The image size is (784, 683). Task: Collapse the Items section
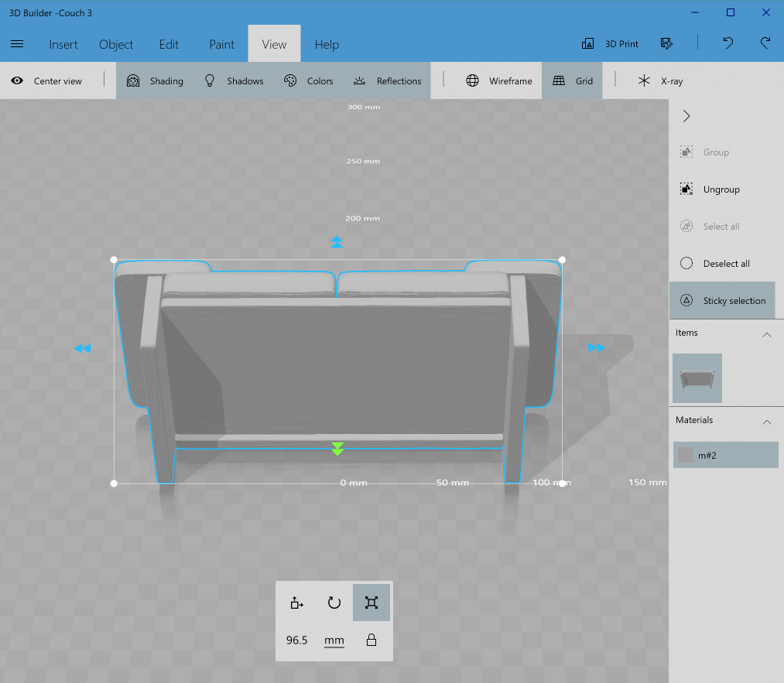766,334
